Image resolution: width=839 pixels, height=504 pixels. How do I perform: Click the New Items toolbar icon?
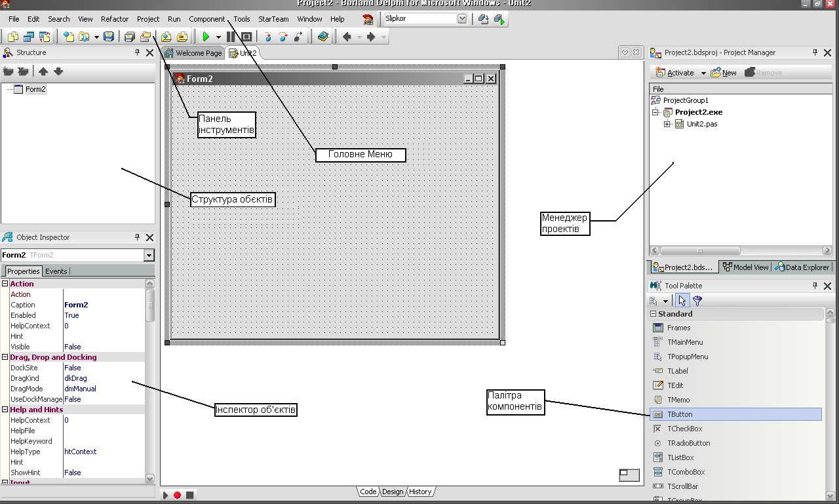click(68, 37)
